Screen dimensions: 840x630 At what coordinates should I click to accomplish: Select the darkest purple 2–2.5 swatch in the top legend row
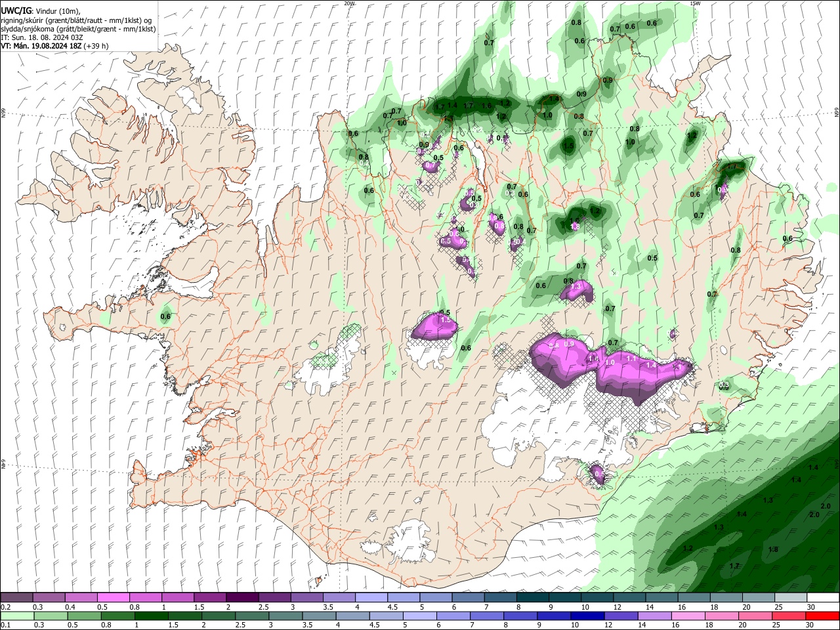(242, 598)
